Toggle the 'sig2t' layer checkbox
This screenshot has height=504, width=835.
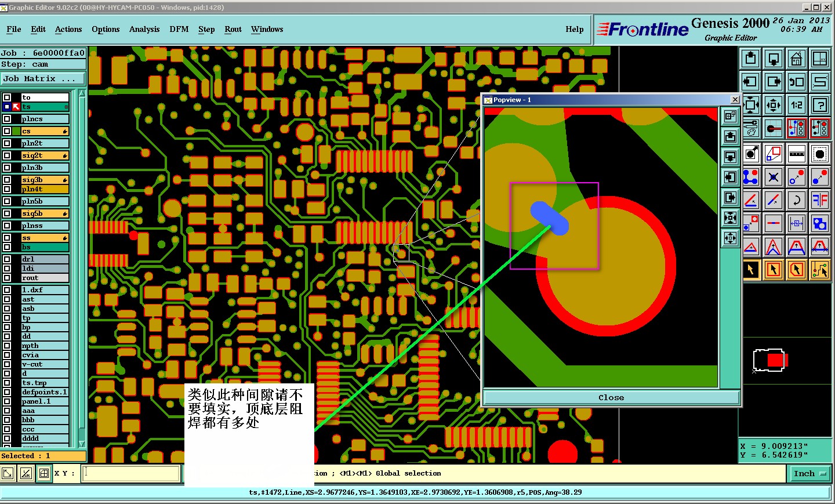point(7,155)
